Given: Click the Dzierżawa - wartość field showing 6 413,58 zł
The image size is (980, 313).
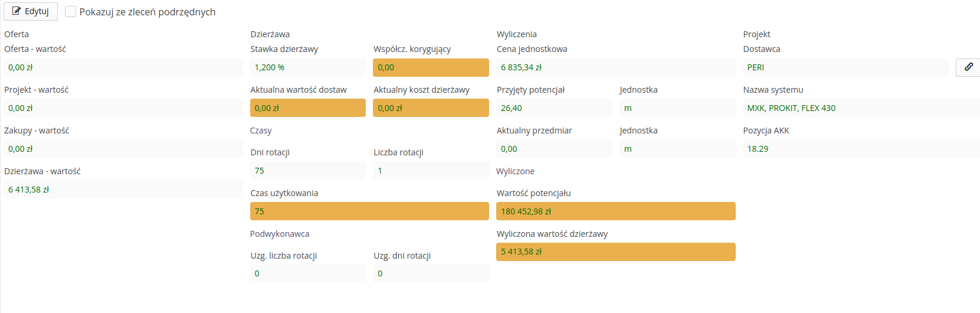Looking at the screenshot, I should pos(123,190).
